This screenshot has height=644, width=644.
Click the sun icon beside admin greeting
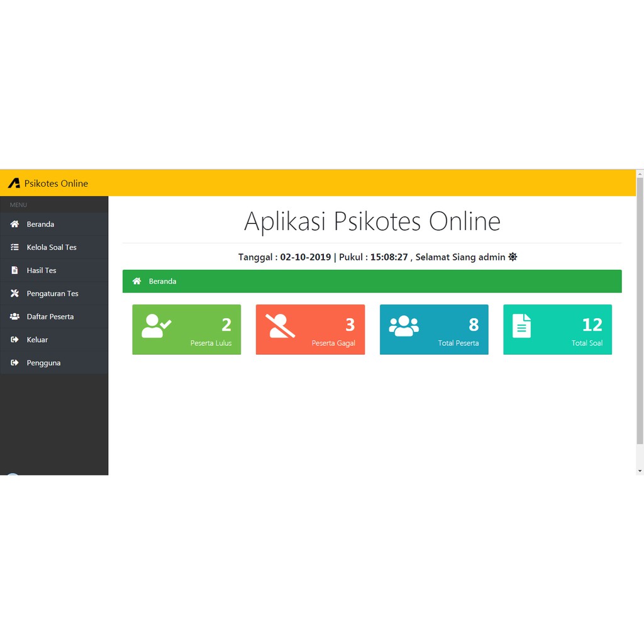513,257
